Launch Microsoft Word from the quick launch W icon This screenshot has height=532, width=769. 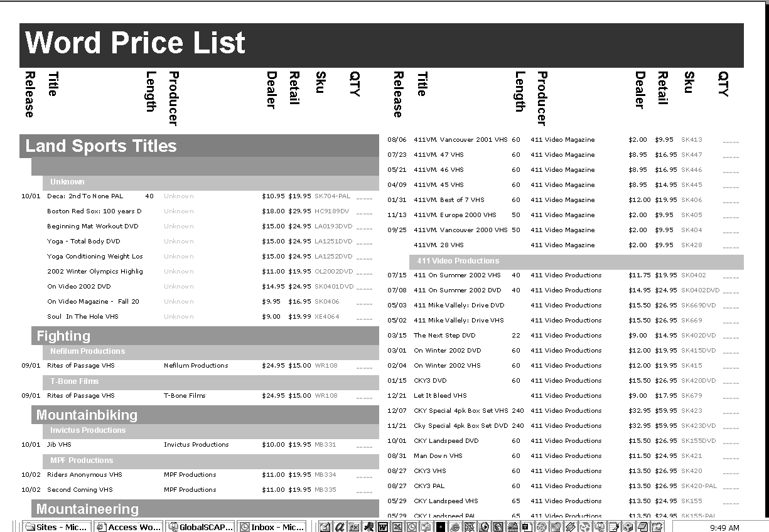tap(383, 527)
